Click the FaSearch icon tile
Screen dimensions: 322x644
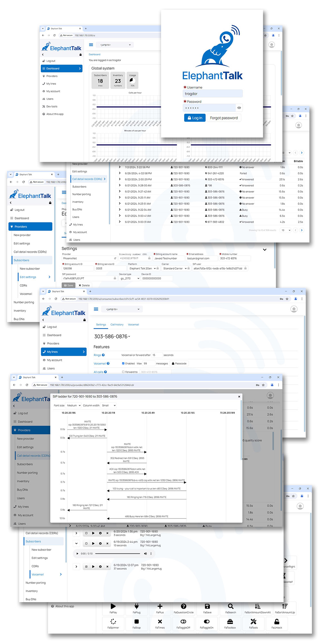click(x=231, y=609)
